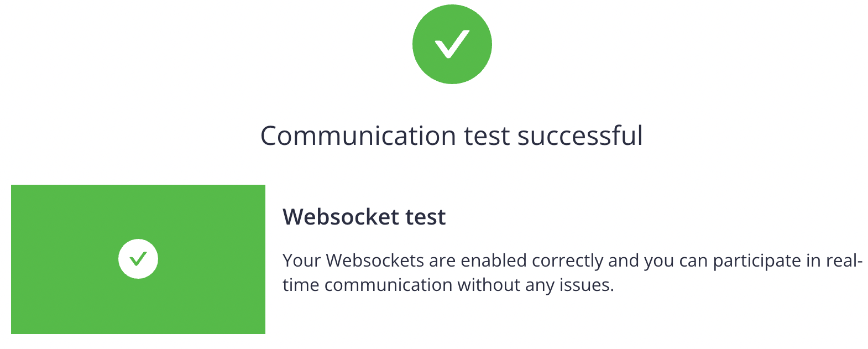Select the 'Communication test successful' heading
The width and height of the screenshot is (868, 349).
pyautogui.click(x=451, y=136)
